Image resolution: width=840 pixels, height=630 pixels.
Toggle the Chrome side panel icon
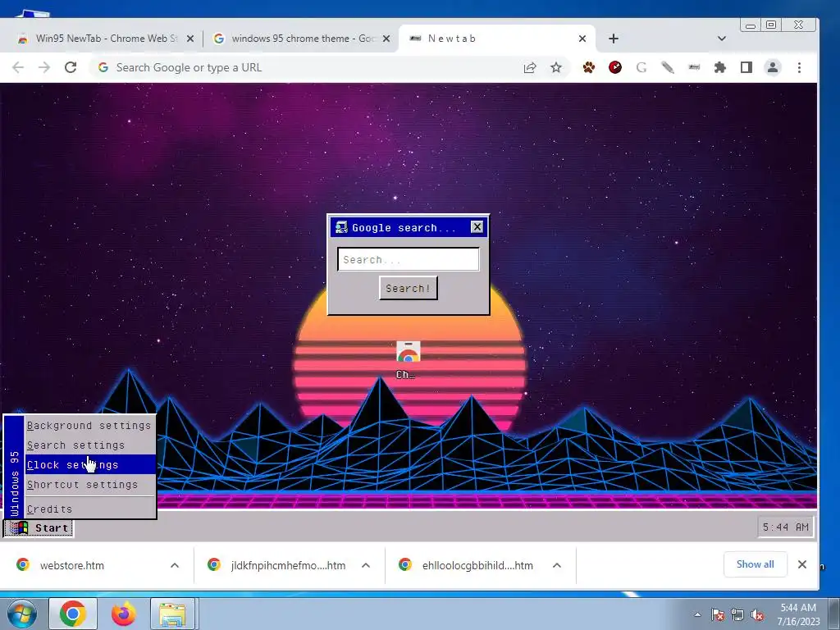tap(746, 67)
